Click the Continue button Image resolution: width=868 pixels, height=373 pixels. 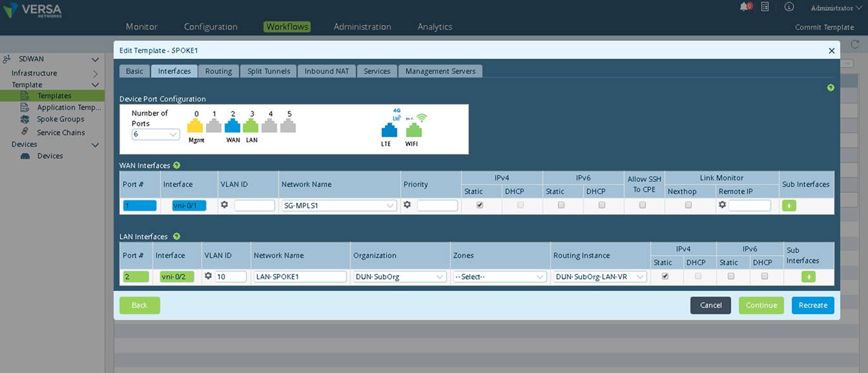click(x=761, y=305)
